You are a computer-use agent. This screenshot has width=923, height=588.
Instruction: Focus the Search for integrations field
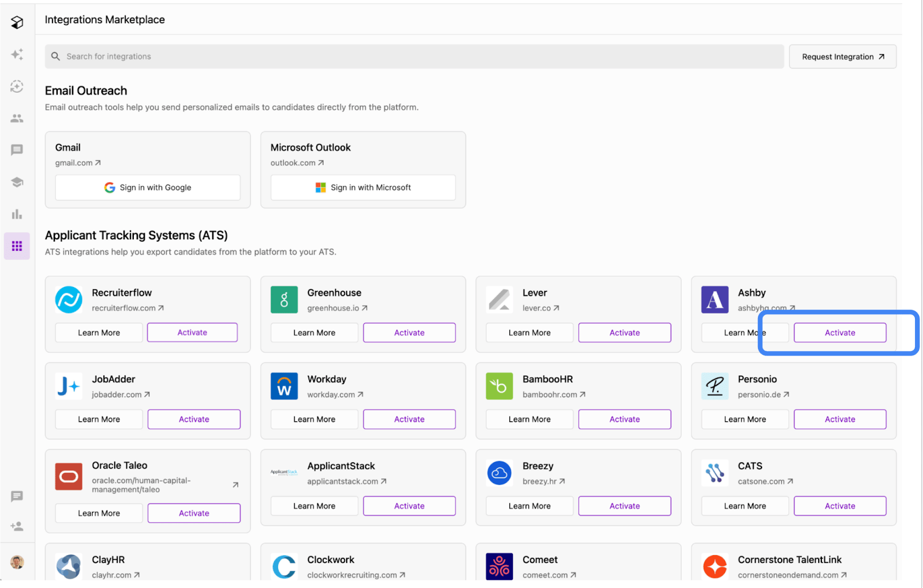pos(414,56)
